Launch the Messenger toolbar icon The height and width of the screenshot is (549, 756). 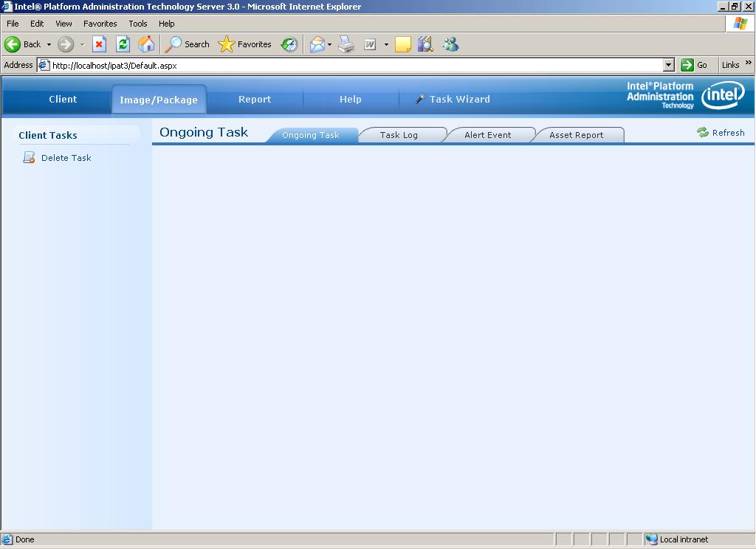(450, 44)
